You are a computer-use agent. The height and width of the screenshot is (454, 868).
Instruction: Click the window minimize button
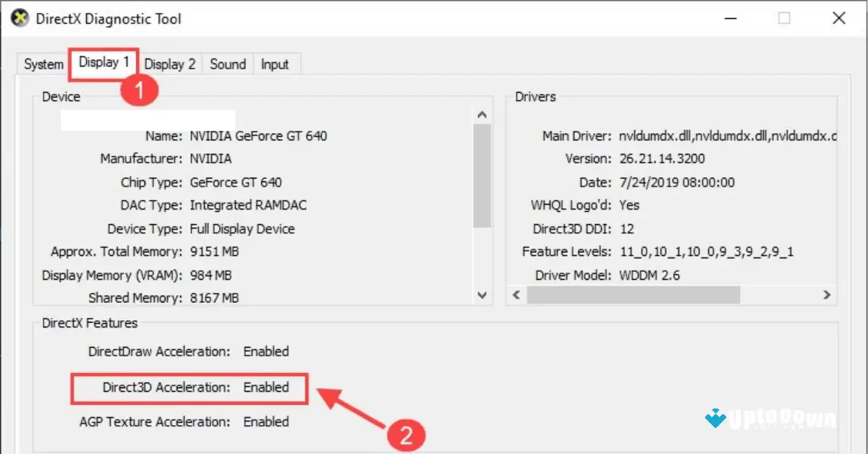731,17
